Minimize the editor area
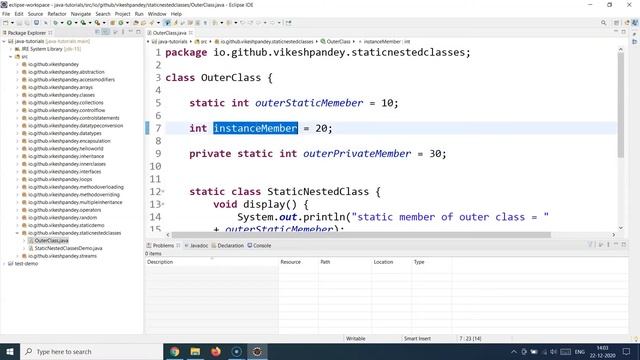 [x=616, y=32]
